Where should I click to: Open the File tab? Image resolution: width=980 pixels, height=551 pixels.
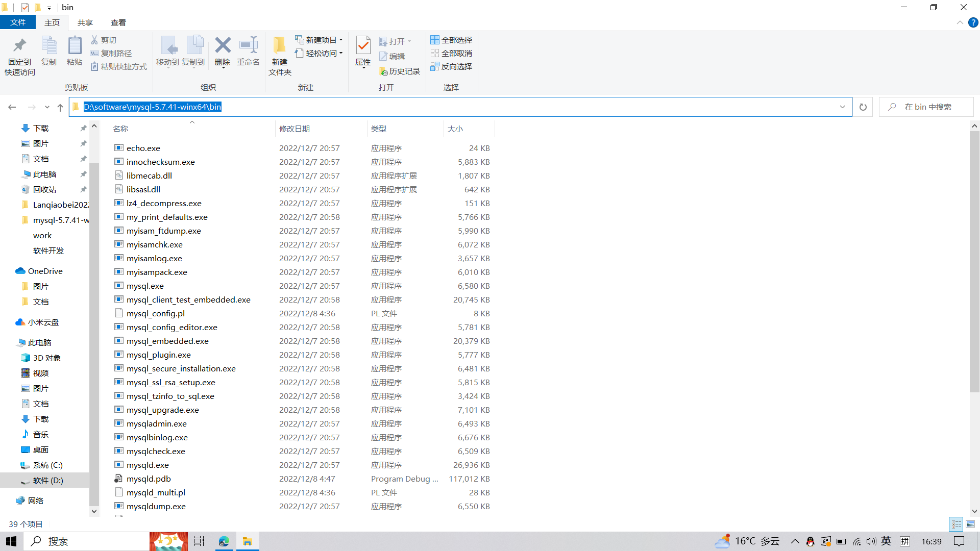[x=18, y=22]
